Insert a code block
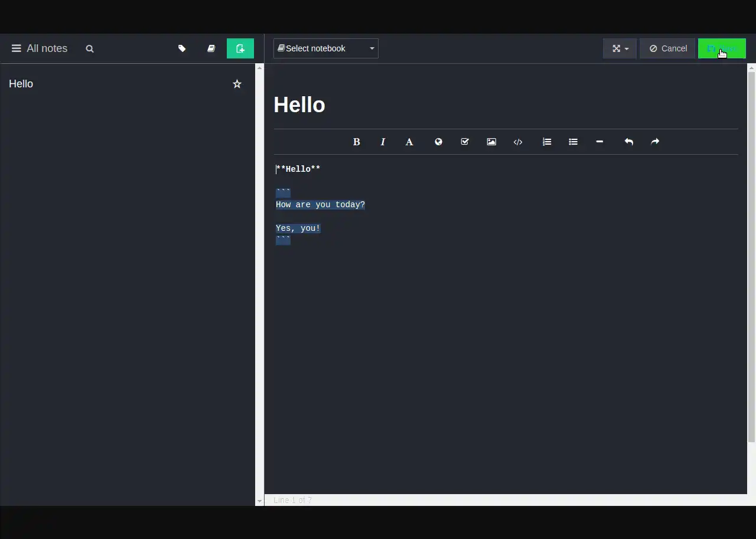The image size is (756, 539). click(518, 142)
